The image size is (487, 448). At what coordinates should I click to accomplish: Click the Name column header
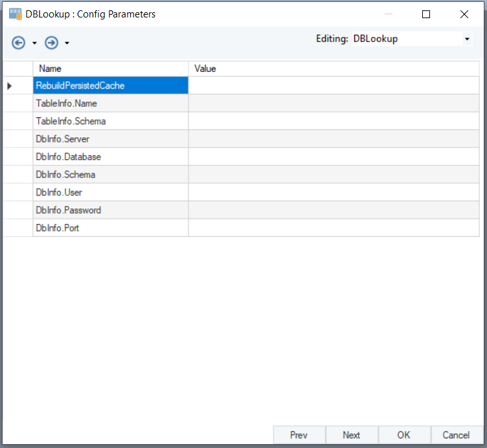(110, 69)
